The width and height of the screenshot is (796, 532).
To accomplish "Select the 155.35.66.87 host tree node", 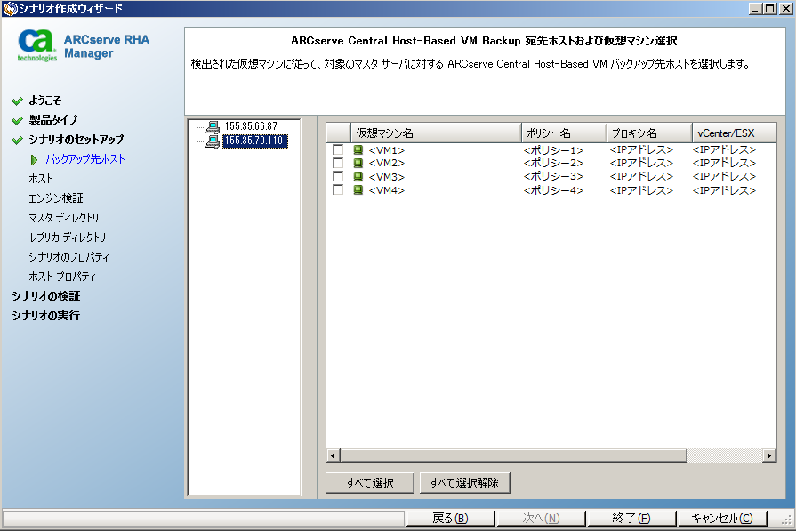I will (x=251, y=127).
